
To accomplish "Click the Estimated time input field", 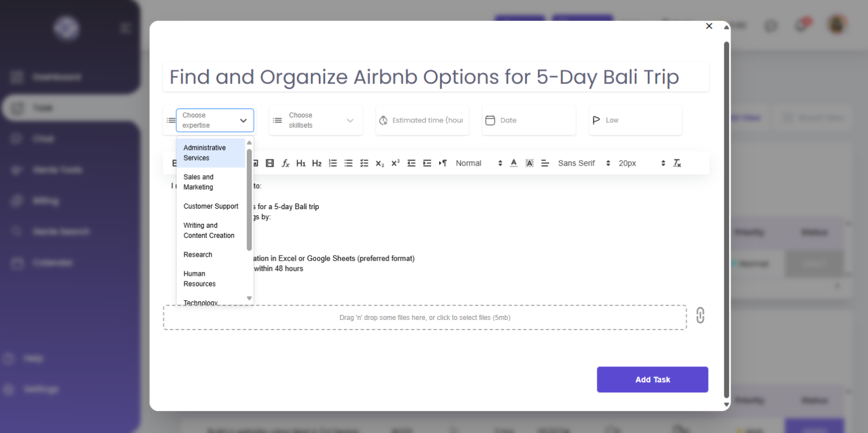I will [x=427, y=120].
